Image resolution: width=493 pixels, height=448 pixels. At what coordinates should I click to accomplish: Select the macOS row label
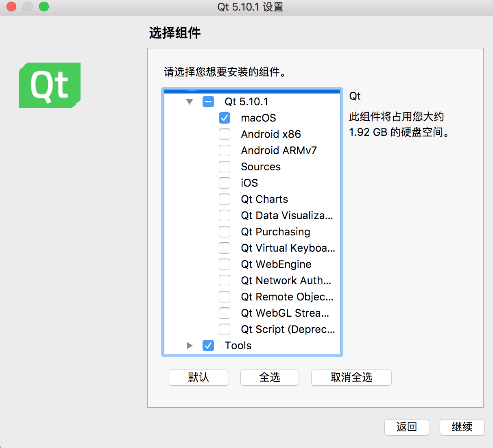click(258, 118)
